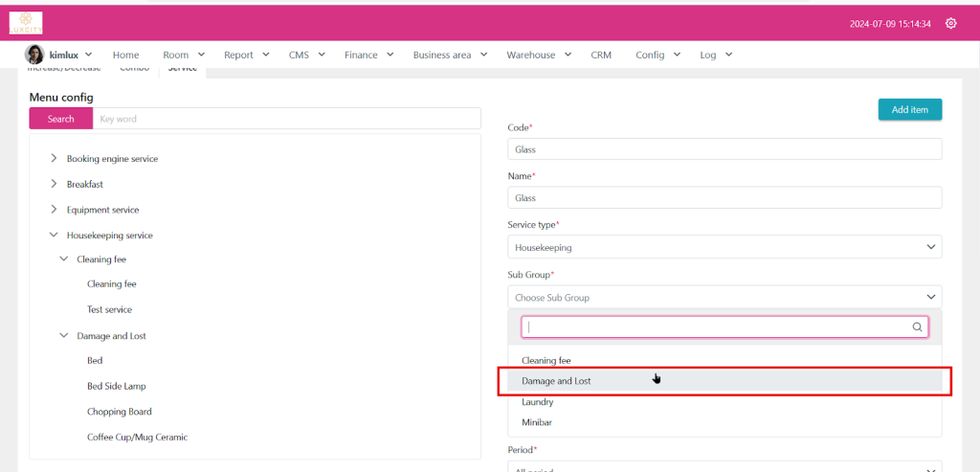The width and height of the screenshot is (980, 472).
Task: Click the kimlux user avatar
Action: click(34, 55)
